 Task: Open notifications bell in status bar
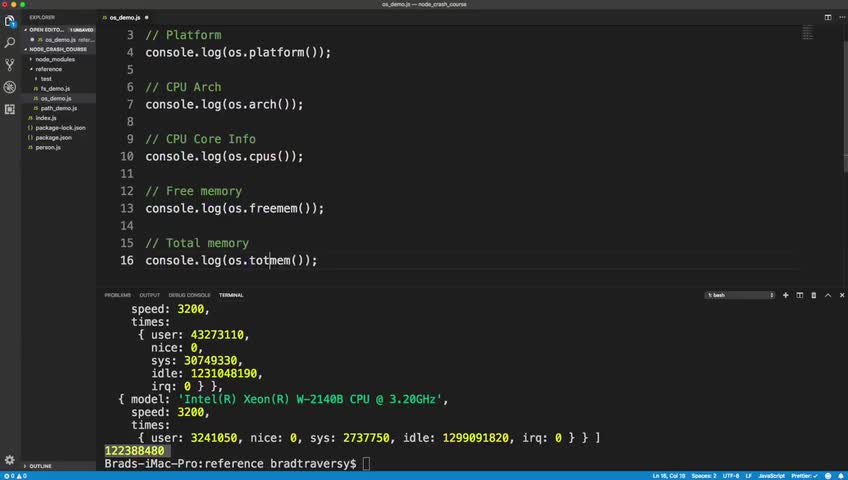841,476
